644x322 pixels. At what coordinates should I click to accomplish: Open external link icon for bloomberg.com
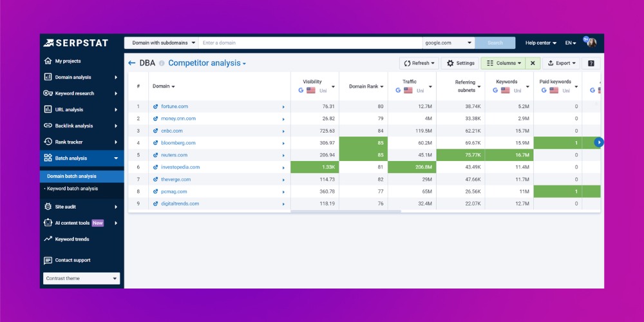point(155,143)
